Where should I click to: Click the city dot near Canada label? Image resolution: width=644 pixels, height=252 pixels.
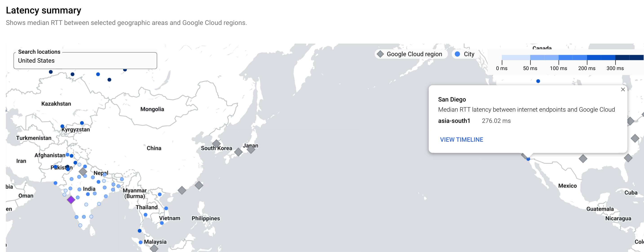[x=538, y=81]
